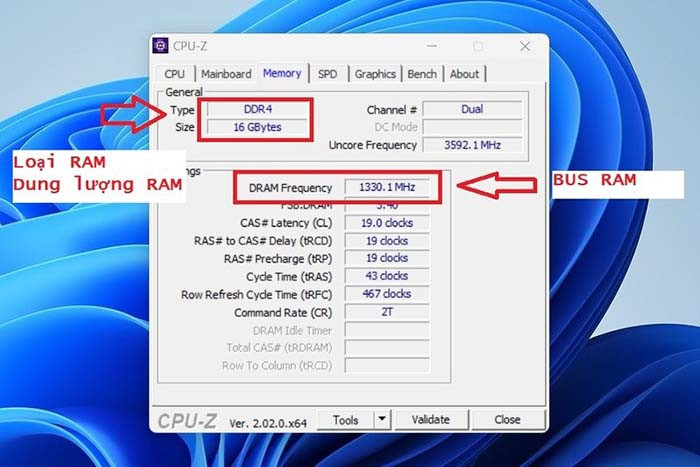Open the Mainboard tab
This screenshot has height=467, width=700.
point(226,74)
